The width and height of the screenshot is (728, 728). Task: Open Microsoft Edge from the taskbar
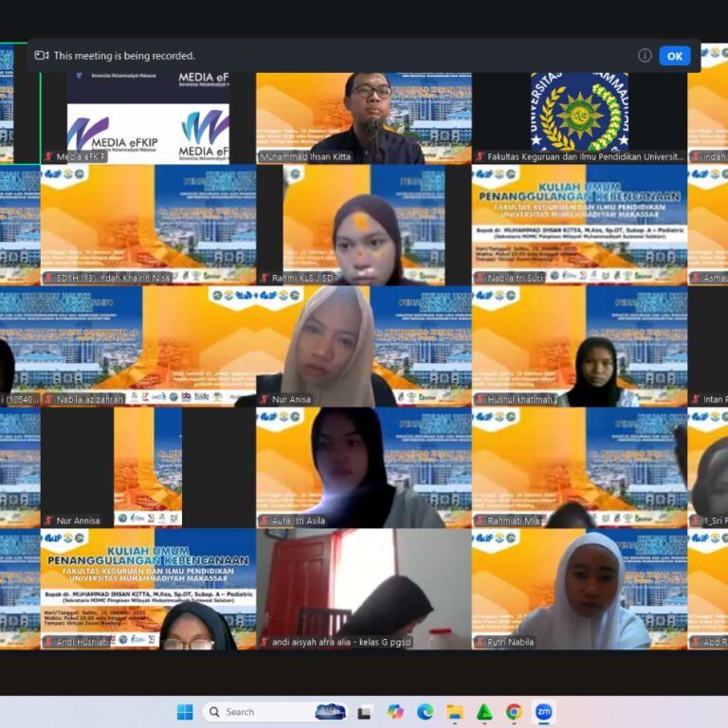coord(425,712)
